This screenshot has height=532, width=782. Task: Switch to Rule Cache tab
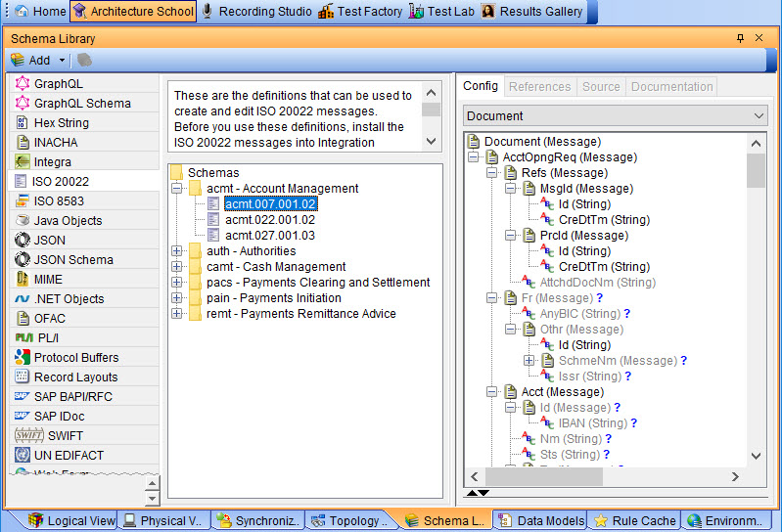click(634, 520)
